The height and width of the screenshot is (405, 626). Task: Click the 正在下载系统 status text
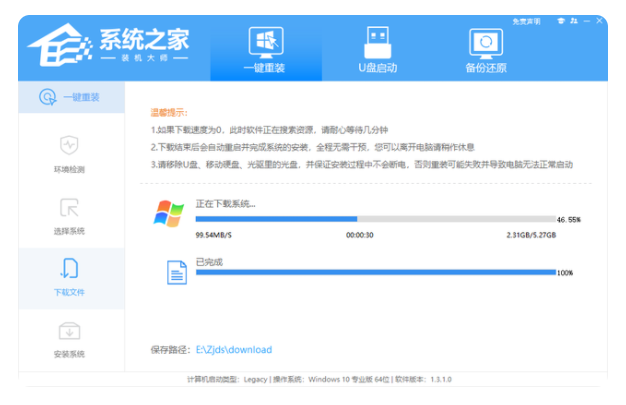coord(225,204)
